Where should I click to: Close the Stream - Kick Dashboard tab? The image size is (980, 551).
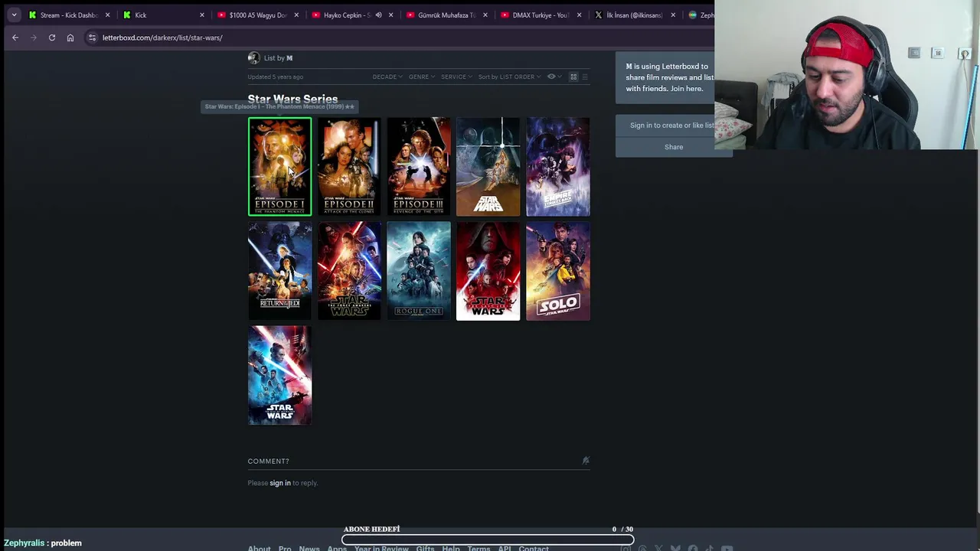click(x=107, y=15)
